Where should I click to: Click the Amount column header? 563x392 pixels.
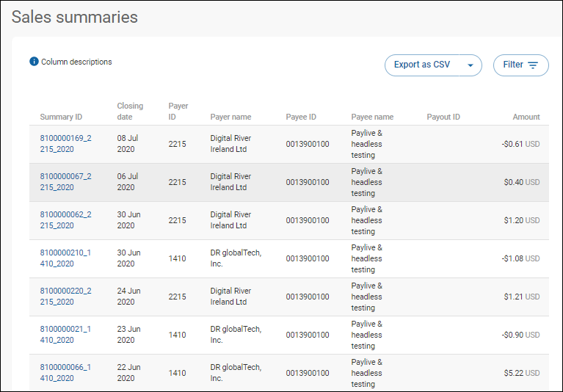[526, 117]
